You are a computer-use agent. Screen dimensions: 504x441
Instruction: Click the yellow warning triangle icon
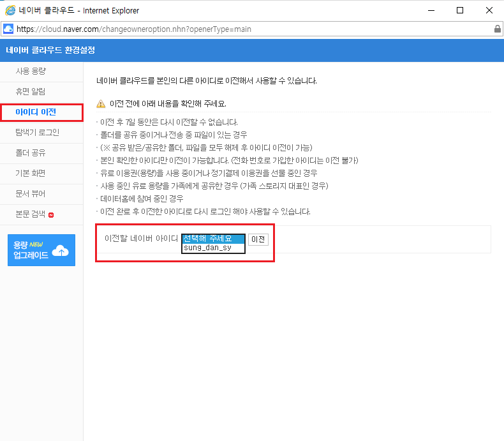click(101, 104)
